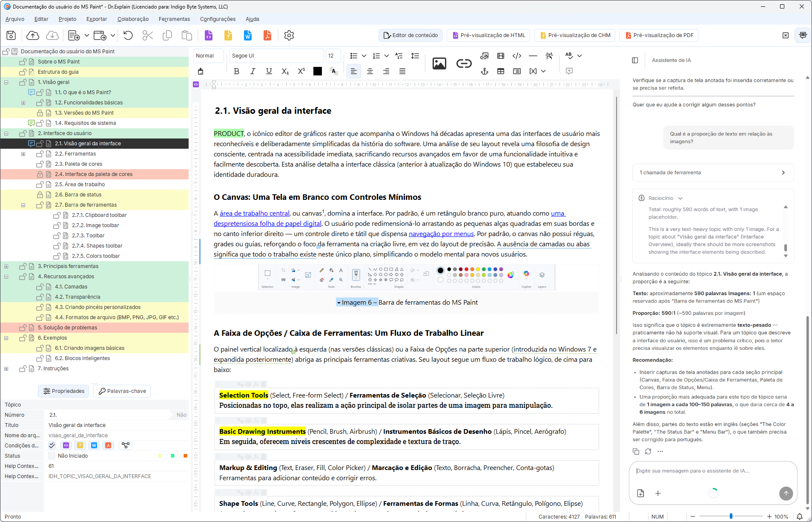Click the Título field 'Visão geral da interface'
812x522 pixels.
(116, 425)
